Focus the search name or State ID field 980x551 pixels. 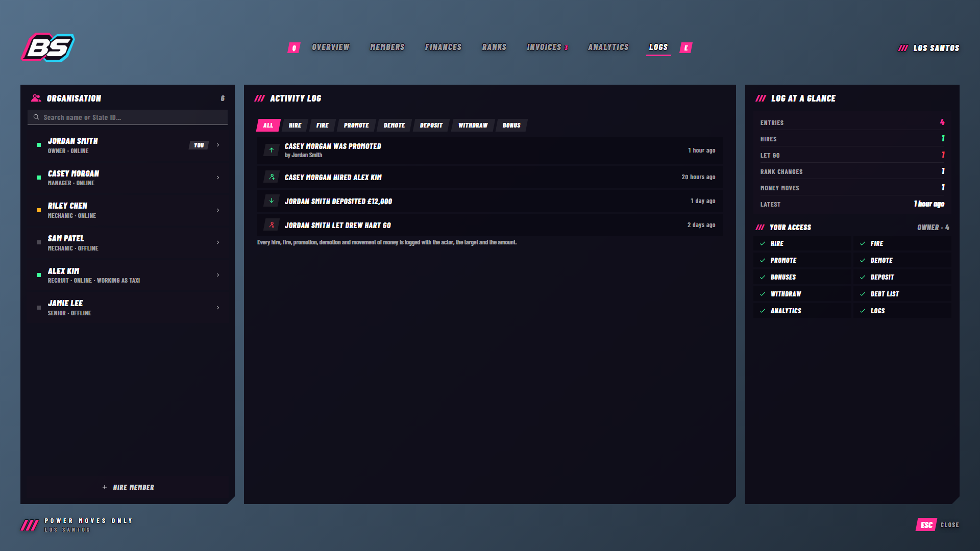pyautogui.click(x=128, y=117)
